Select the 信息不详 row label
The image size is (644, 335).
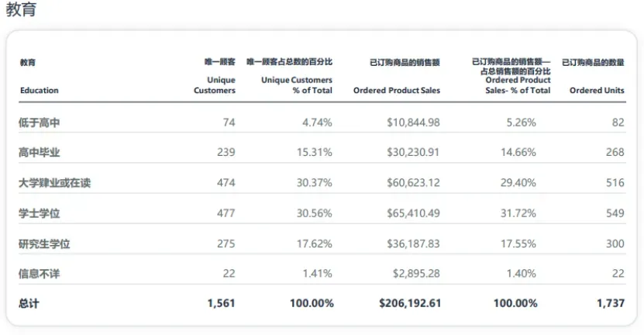tap(39, 274)
